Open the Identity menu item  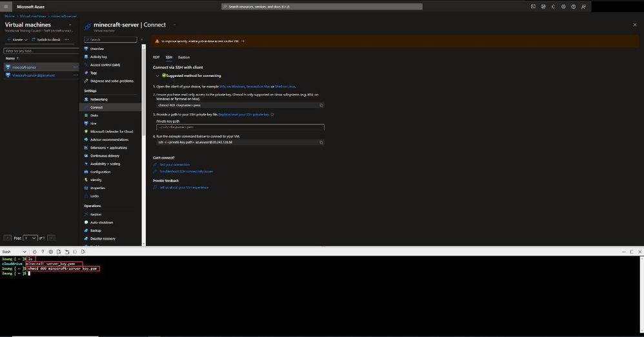(x=96, y=180)
